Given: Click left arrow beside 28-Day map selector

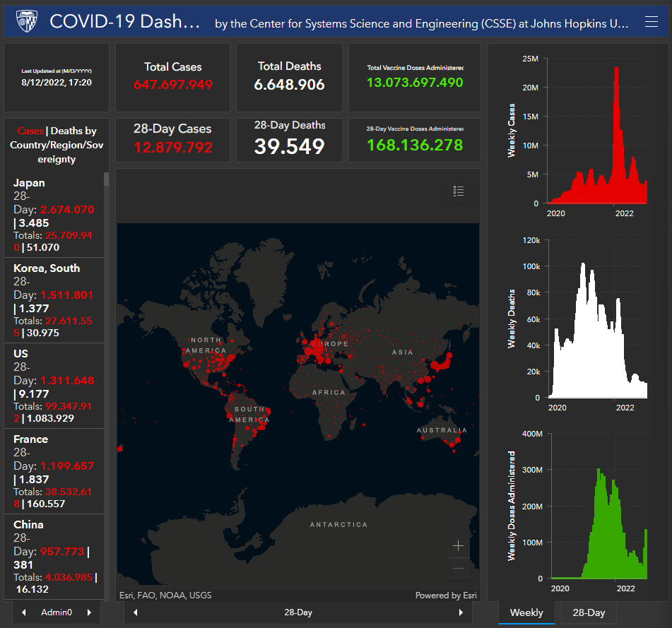Looking at the screenshot, I should coord(136,612).
